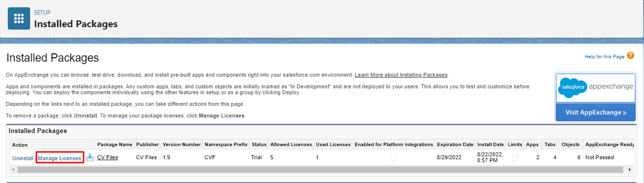This screenshot has height=183, width=644.
Task: Click the Objects column header
Action: coord(570,145)
